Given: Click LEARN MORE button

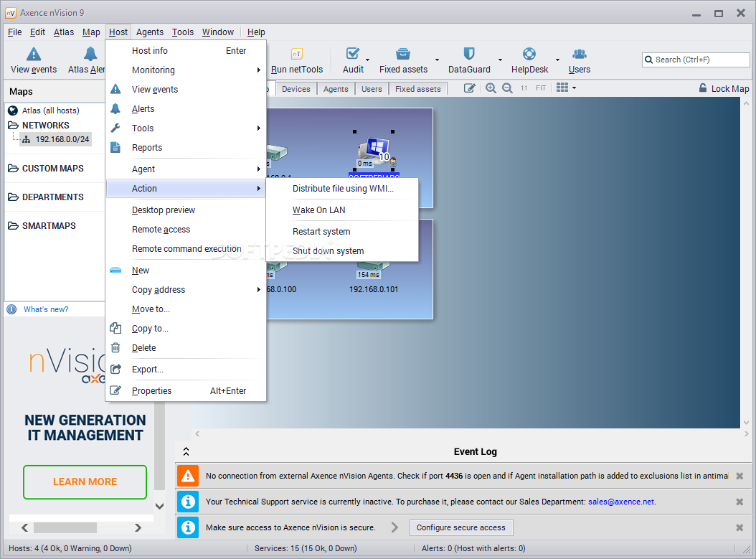Looking at the screenshot, I should click(x=85, y=482).
